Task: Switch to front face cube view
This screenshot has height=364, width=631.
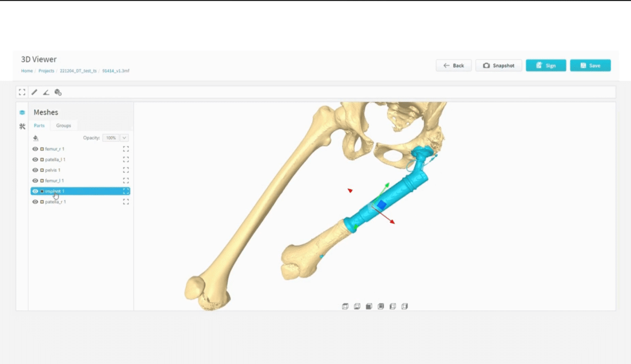Action: (x=369, y=306)
